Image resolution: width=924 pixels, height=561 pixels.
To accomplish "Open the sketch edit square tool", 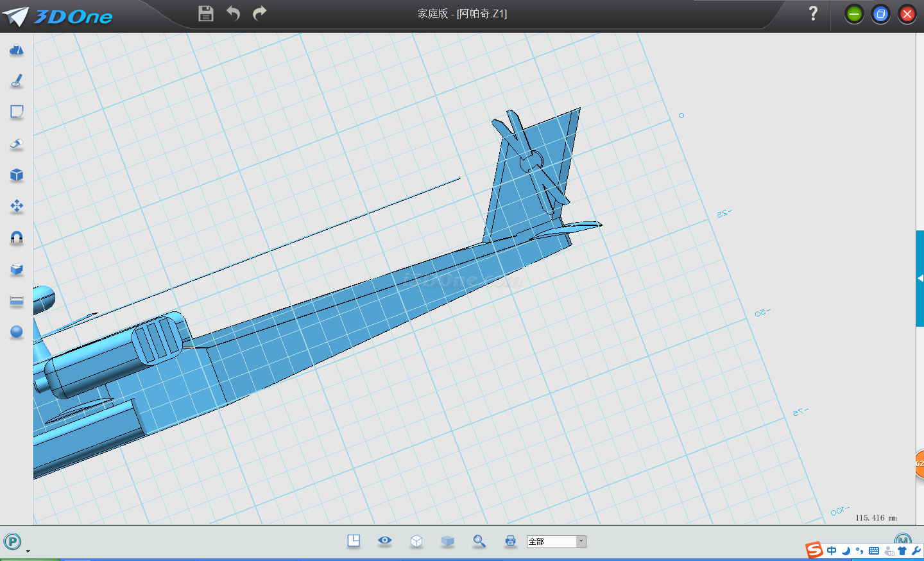I will click(x=17, y=112).
